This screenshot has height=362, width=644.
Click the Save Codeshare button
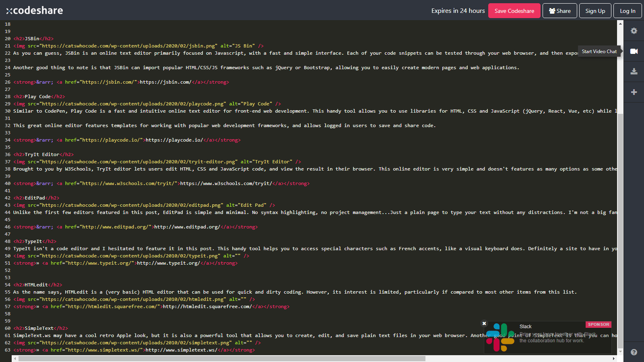[514, 11]
